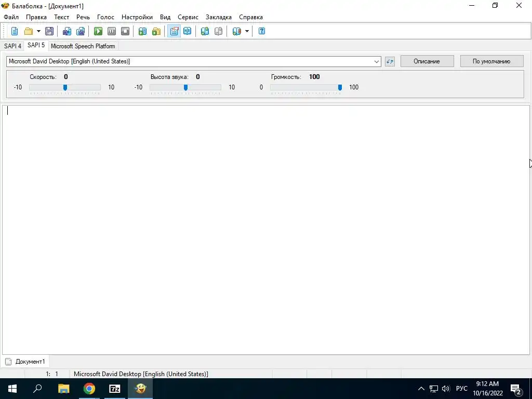The width and height of the screenshot is (532, 399).
Task: Click the РУС language indicator
Action: coord(461,389)
